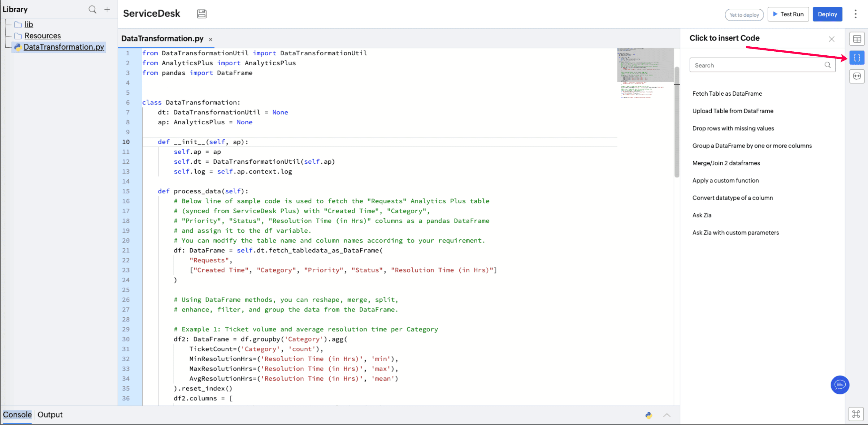Viewport: 868px width, 425px height.
Task: Click the editor vertical scrollbar thumb
Action: [677, 122]
